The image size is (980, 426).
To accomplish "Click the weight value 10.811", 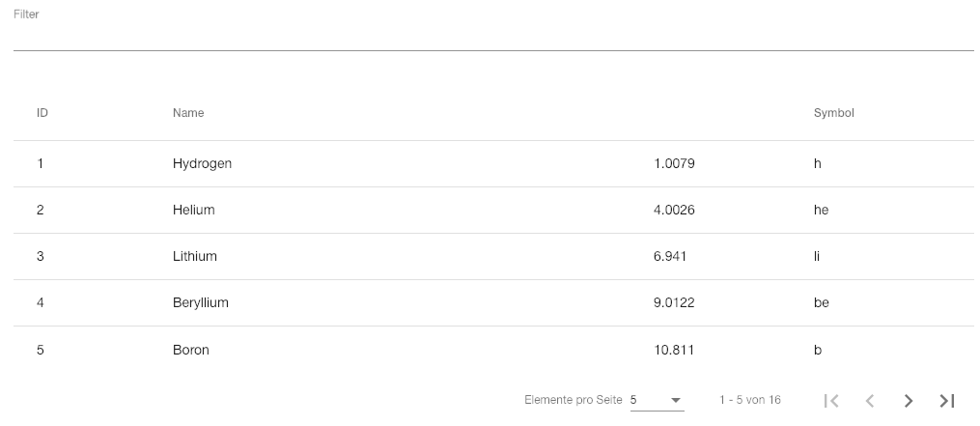I will pyautogui.click(x=674, y=350).
